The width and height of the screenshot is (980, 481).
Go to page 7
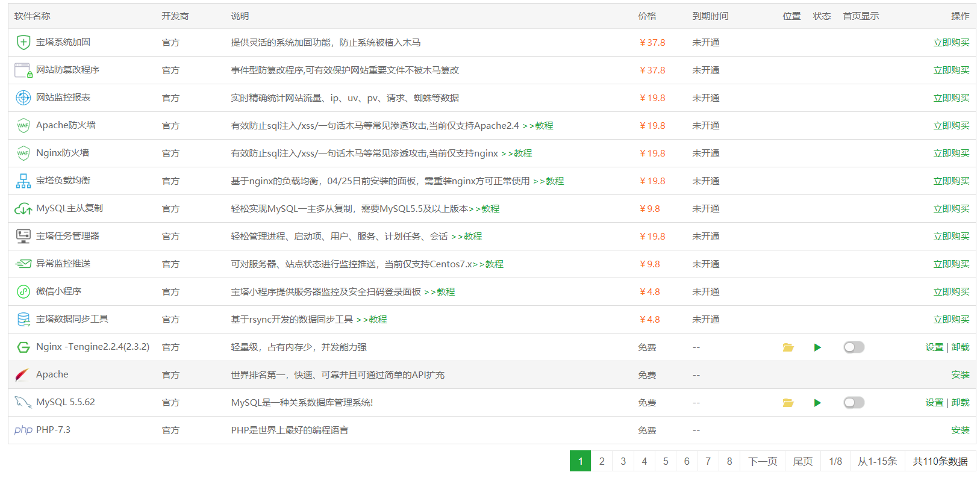coord(708,461)
